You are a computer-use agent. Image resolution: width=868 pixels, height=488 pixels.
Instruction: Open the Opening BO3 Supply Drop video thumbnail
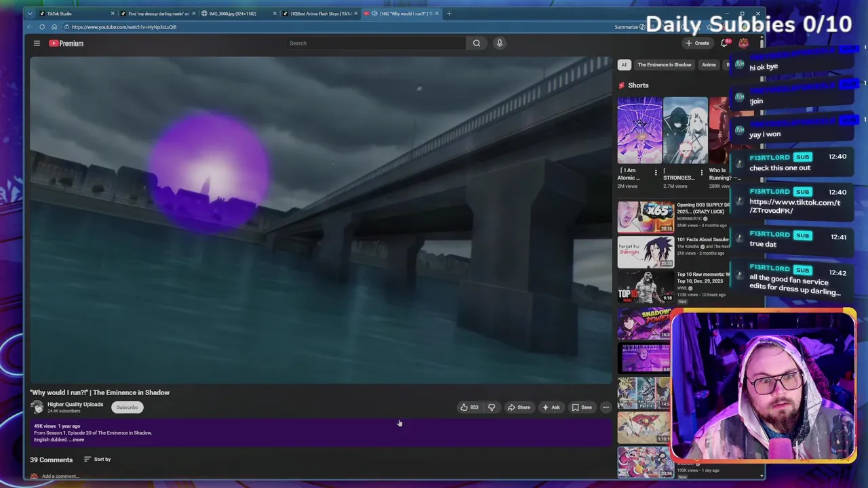[x=646, y=217]
